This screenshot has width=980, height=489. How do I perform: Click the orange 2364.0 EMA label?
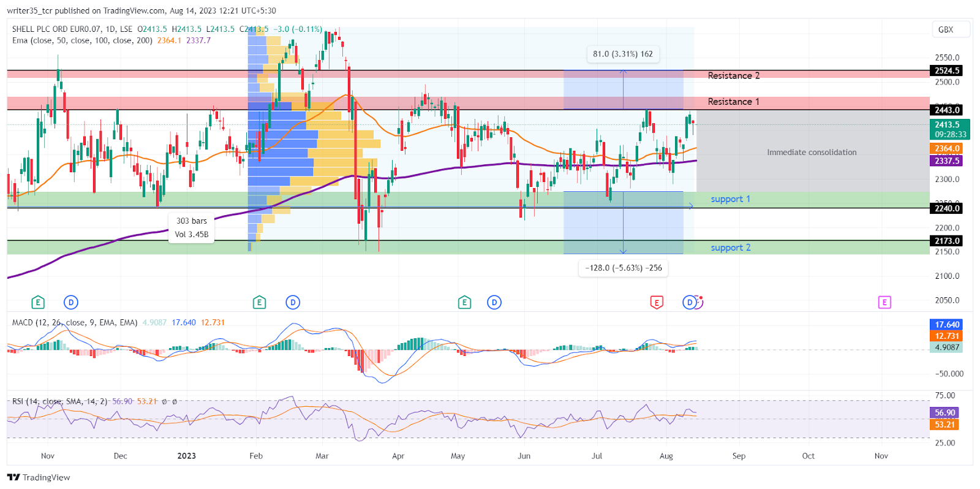947,148
